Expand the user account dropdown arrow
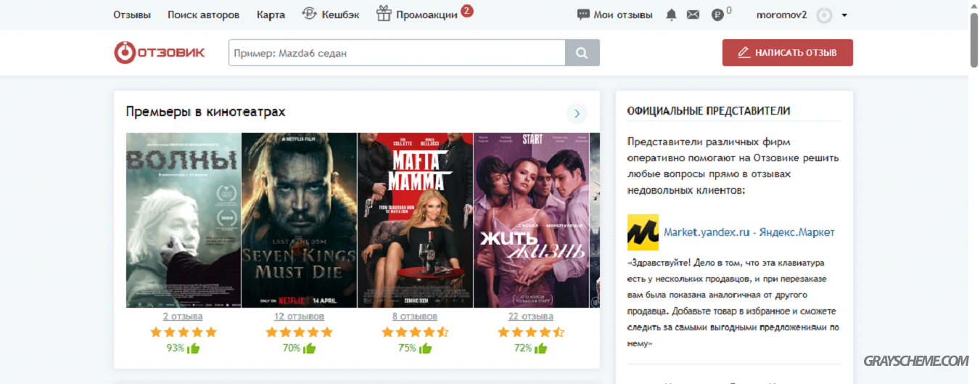The width and height of the screenshot is (980, 384). pyautogui.click(x=844, y=15)
